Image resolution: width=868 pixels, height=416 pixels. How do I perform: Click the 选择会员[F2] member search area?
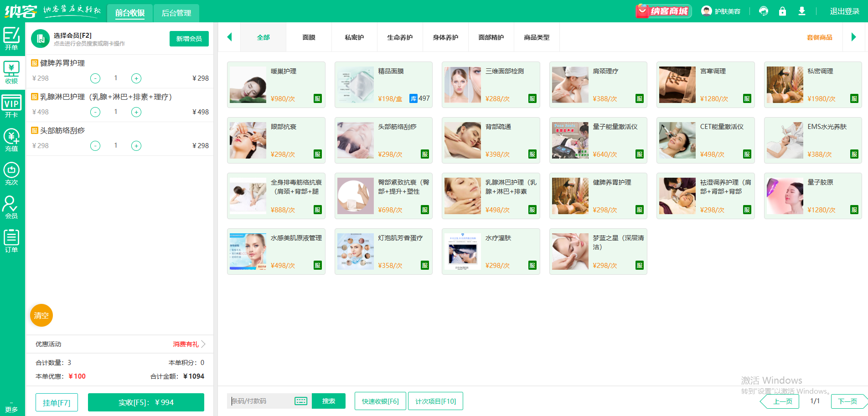click(x=89, y=39)
